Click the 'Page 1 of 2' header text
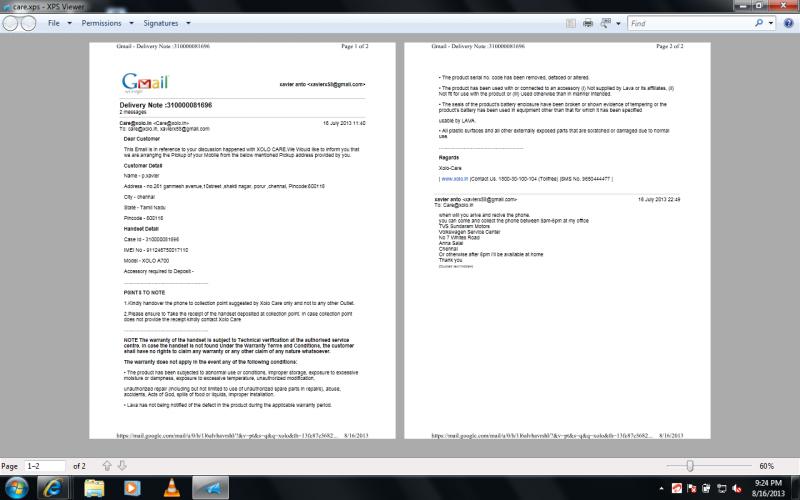This screenshot has height=500, width=800. click(355, 46)
